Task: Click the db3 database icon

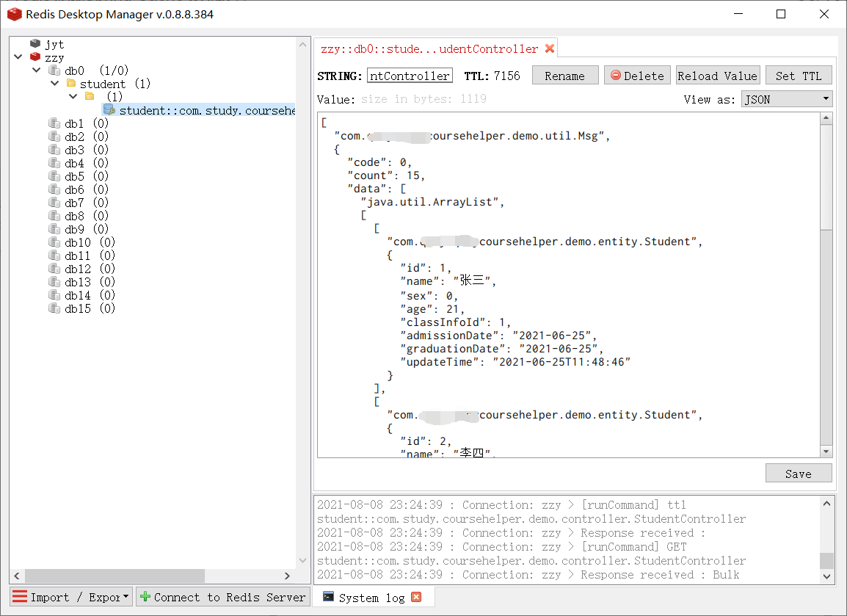Action: tap(54, 149)
